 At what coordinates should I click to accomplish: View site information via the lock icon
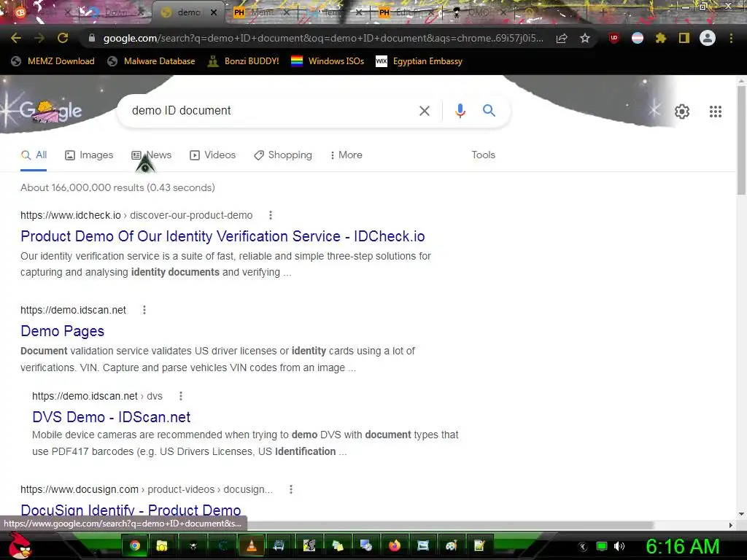pos(92,38)
